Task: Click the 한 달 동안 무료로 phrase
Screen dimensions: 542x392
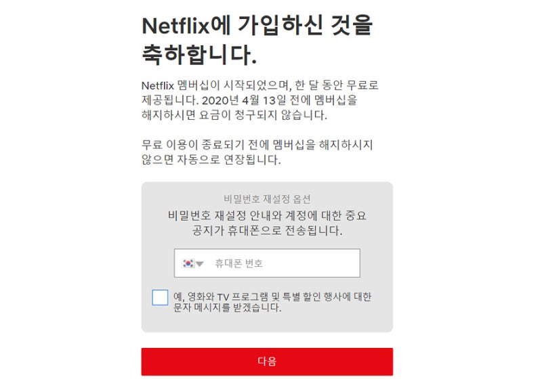Action: coord(337,85)
